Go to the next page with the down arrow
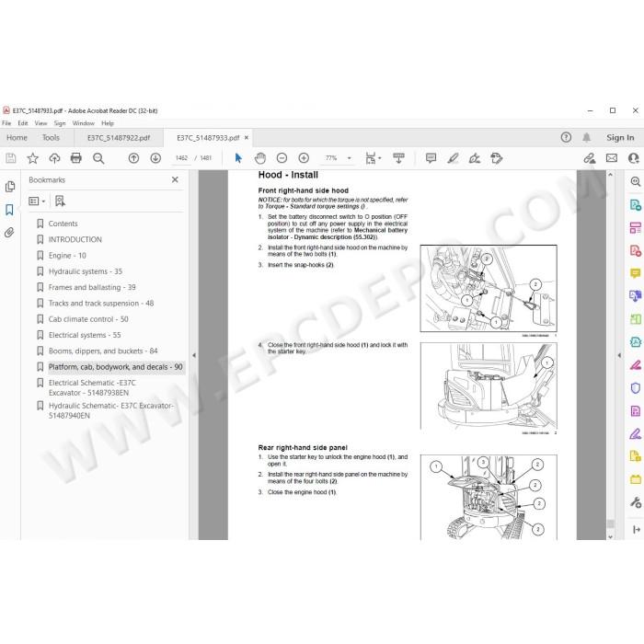This screenshot has height=644, width=644. coord(155,158)
